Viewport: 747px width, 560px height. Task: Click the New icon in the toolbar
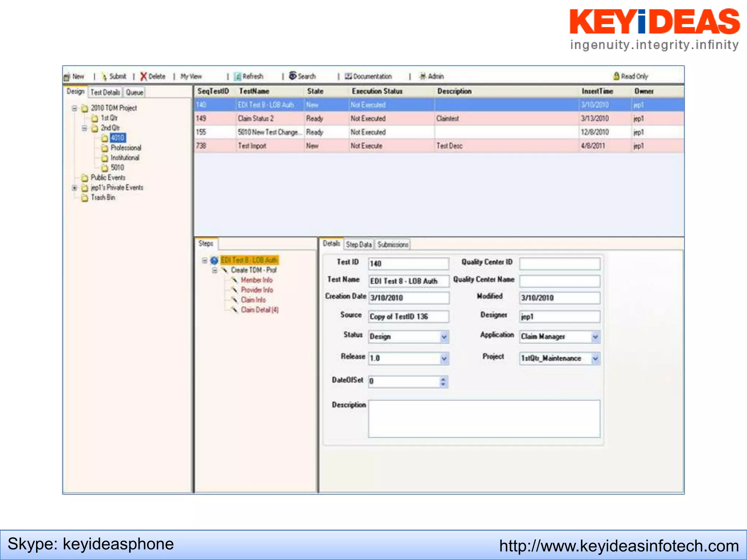click(67, 77)
